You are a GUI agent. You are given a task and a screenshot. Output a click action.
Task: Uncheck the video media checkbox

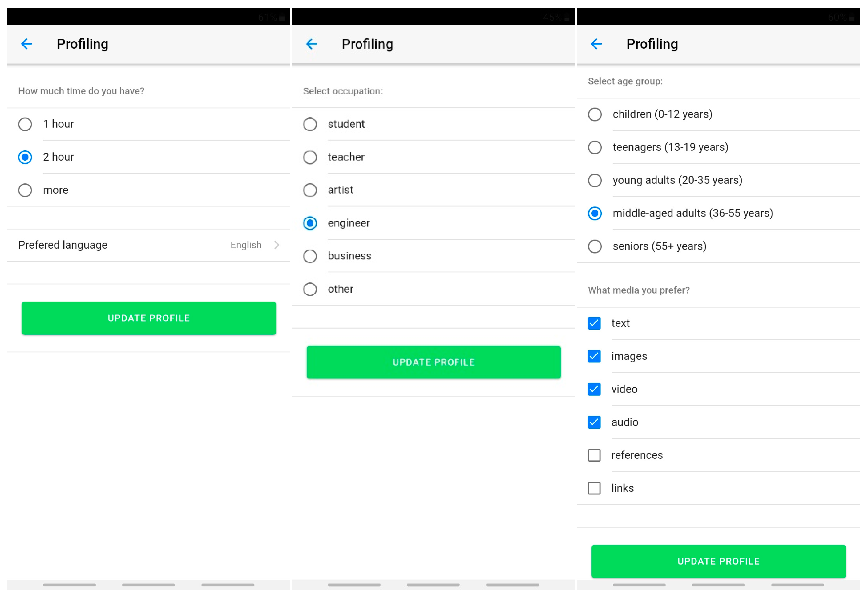594,389
